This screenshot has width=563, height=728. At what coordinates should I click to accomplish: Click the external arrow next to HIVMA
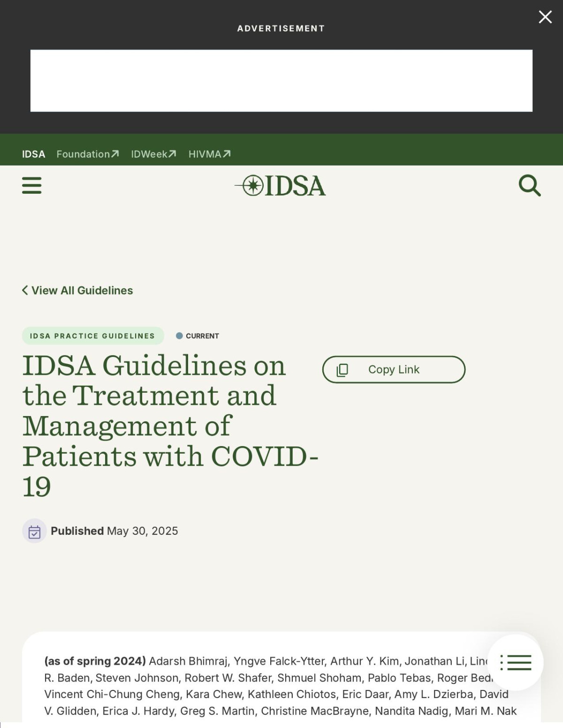[227, 154]
